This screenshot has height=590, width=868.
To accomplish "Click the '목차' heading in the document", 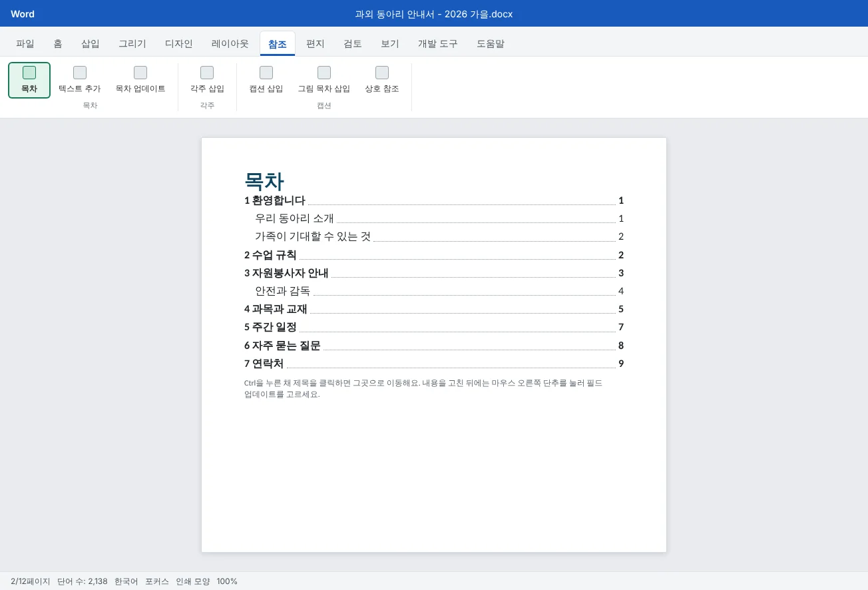I will click(x=264, y=181).
